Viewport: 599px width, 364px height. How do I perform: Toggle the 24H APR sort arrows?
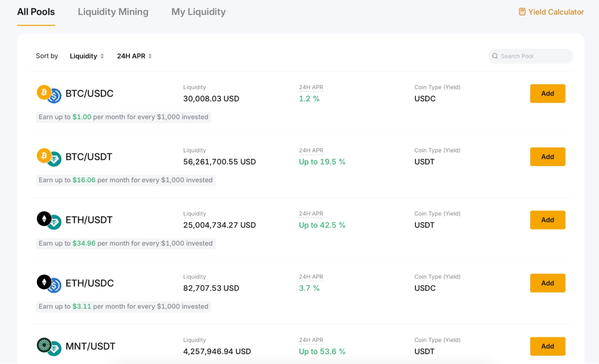[150, 56]
